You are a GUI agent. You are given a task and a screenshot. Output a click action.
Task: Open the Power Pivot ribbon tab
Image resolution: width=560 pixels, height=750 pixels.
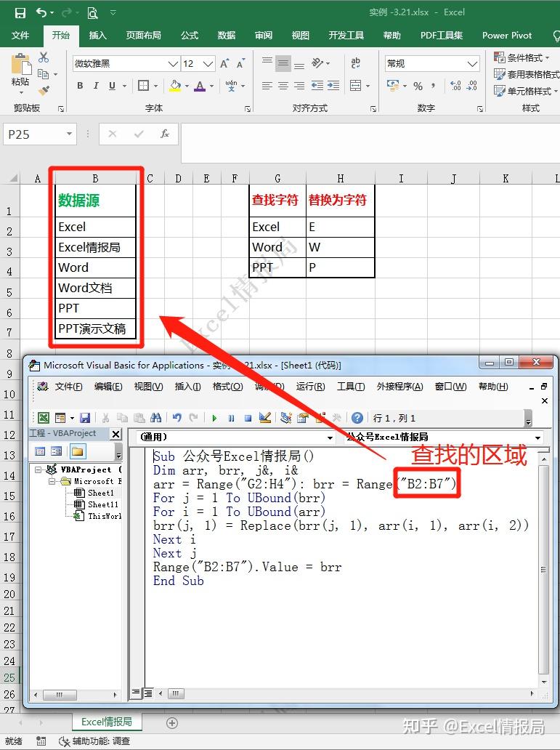(x=507, y=36)
